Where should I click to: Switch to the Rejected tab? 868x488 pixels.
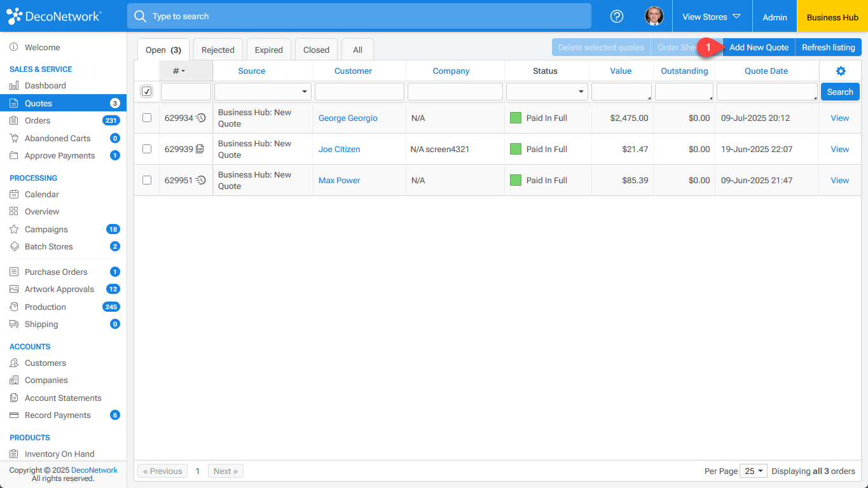(217, 50)
